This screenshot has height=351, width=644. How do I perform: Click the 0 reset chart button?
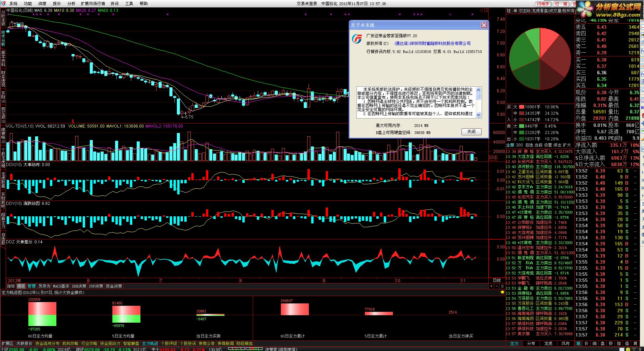[502, 286]
